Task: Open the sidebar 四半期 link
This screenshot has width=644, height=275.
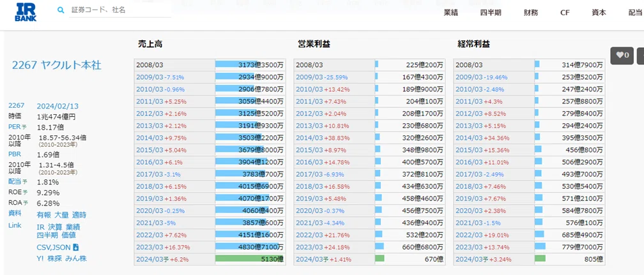Action: pos(47,235)
